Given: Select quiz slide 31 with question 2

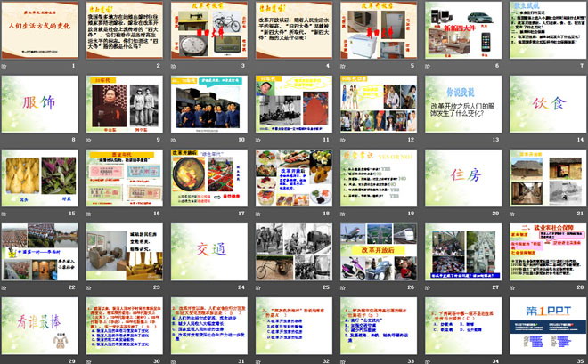Looking at the screenshot, I should tap(209, 326).
